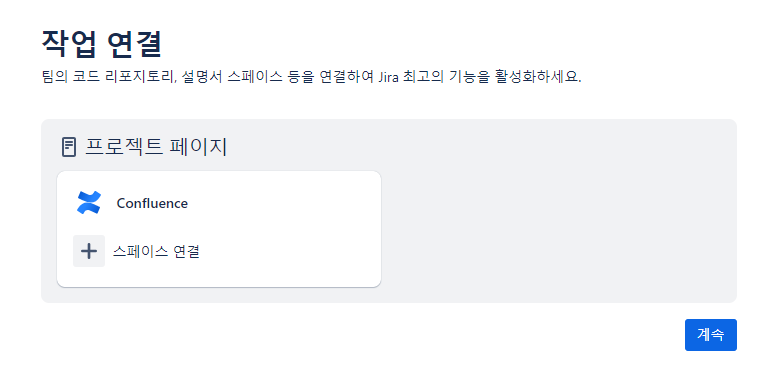
Task: Click the word 페이지 in the section heading
Action: pos(198,147)
